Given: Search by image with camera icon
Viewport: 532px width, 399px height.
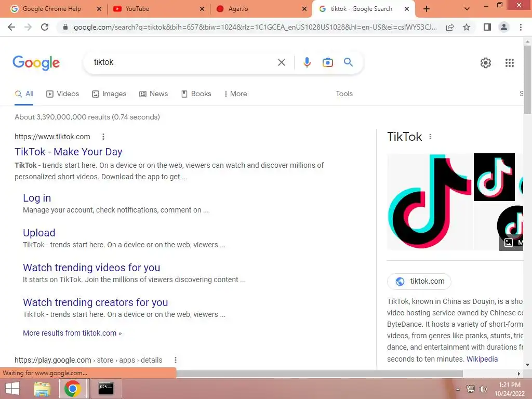Looking at the screenshot, I should pos(327,62).
